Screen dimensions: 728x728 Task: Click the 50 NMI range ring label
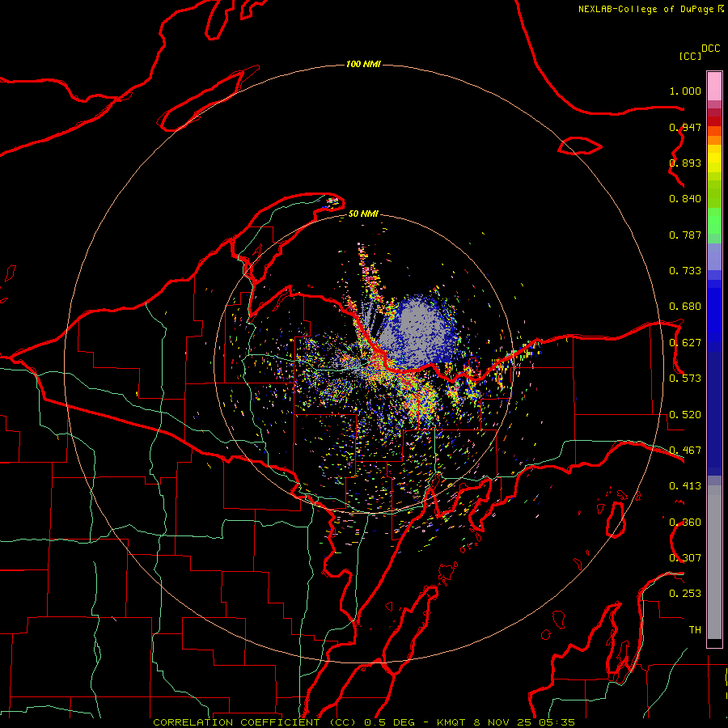363,214
